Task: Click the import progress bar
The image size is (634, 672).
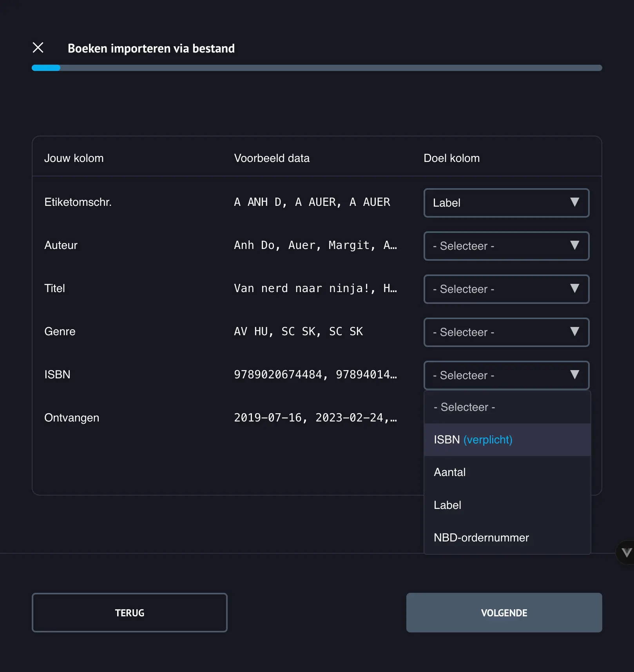Action: [x=317, y=68]
